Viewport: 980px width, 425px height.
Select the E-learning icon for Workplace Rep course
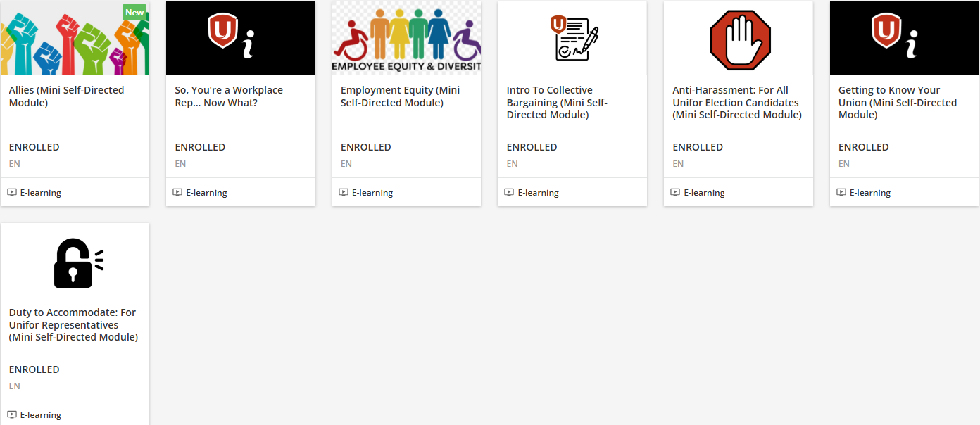pos(178,191)
